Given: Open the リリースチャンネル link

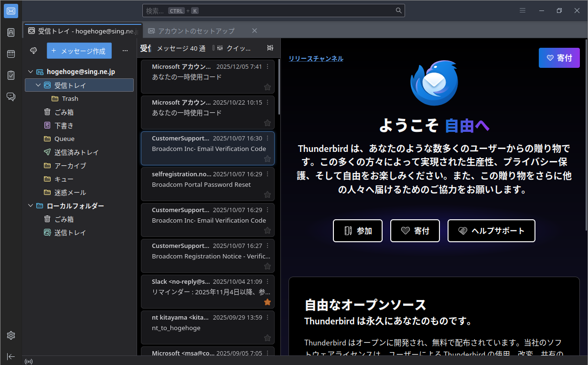Looking at the screenshot, I should tap(316, 58).
